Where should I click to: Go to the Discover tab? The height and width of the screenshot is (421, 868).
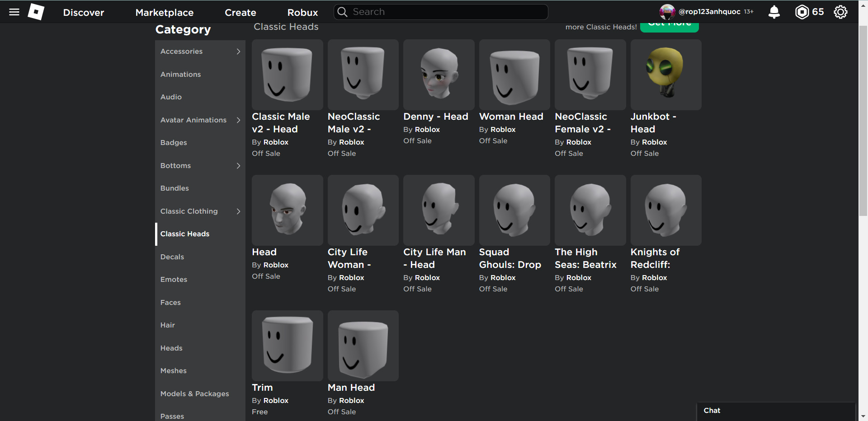[x=84, y=13]
